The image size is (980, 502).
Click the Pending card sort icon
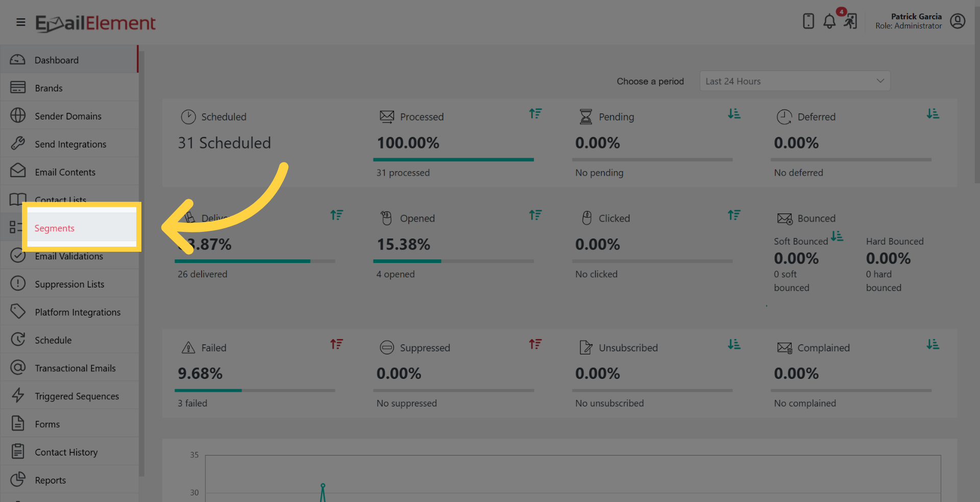734,113
